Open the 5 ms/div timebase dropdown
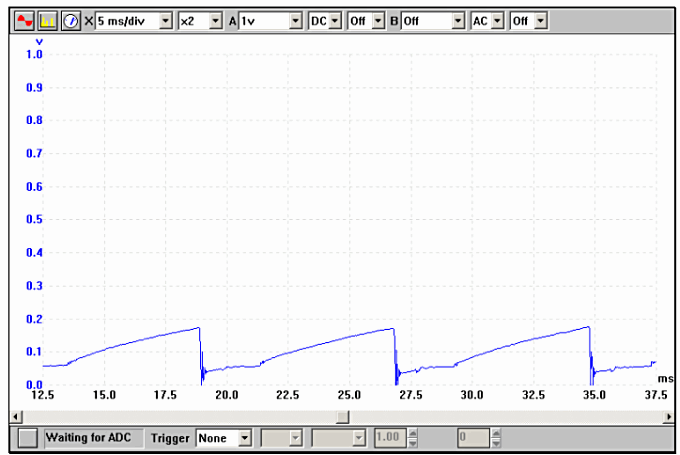This screenshot has width=680, height=455. [x=166, y=20]
